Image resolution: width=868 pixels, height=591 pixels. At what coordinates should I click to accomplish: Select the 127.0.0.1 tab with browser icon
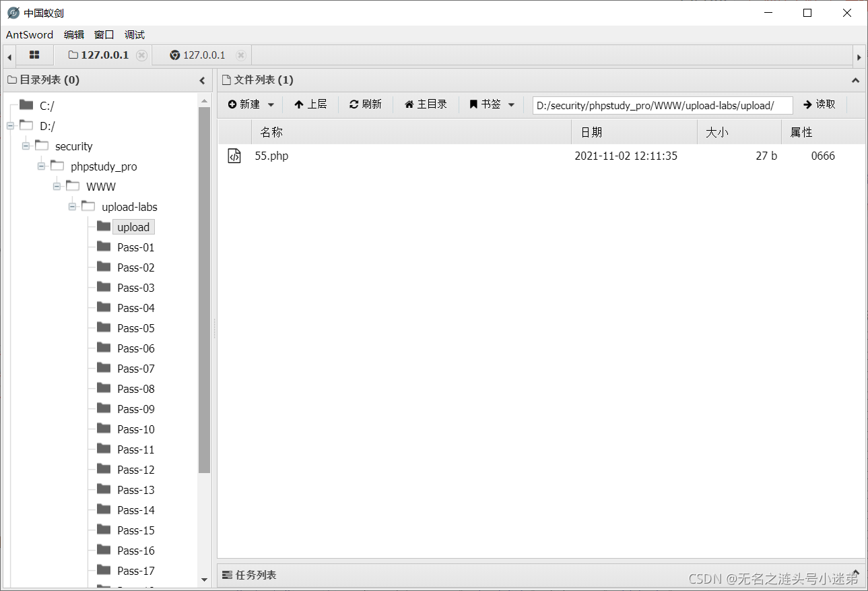(198, 55)
